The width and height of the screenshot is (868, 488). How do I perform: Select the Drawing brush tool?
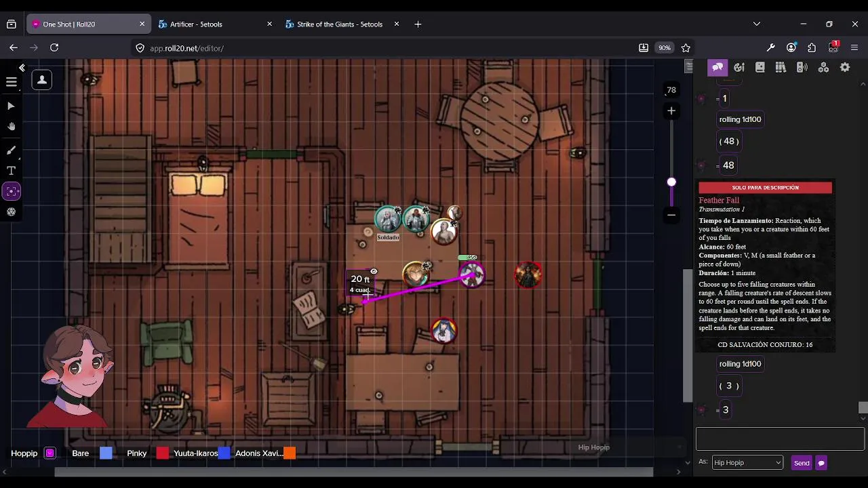pos(11,150)
